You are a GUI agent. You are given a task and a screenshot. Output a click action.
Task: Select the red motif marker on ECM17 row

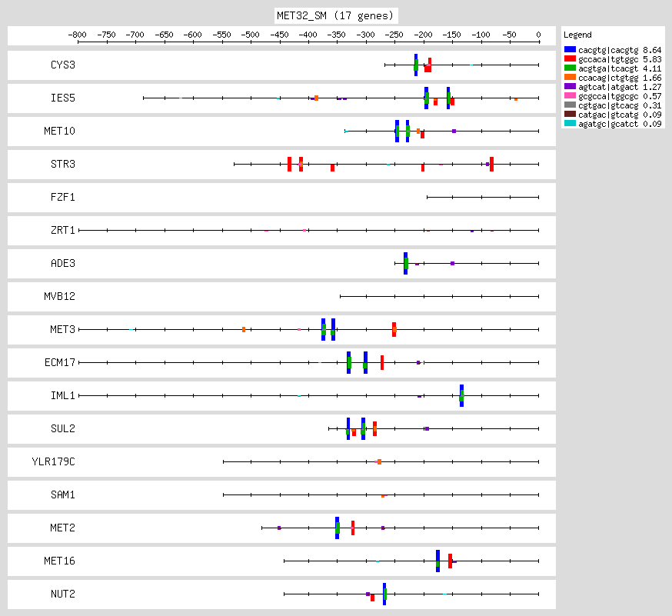click(x=382, y=362)
